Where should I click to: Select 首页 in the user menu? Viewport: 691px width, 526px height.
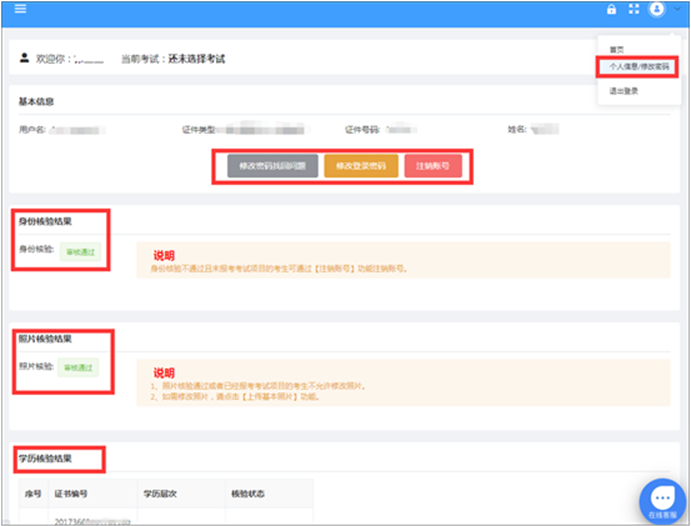[617, 50]
